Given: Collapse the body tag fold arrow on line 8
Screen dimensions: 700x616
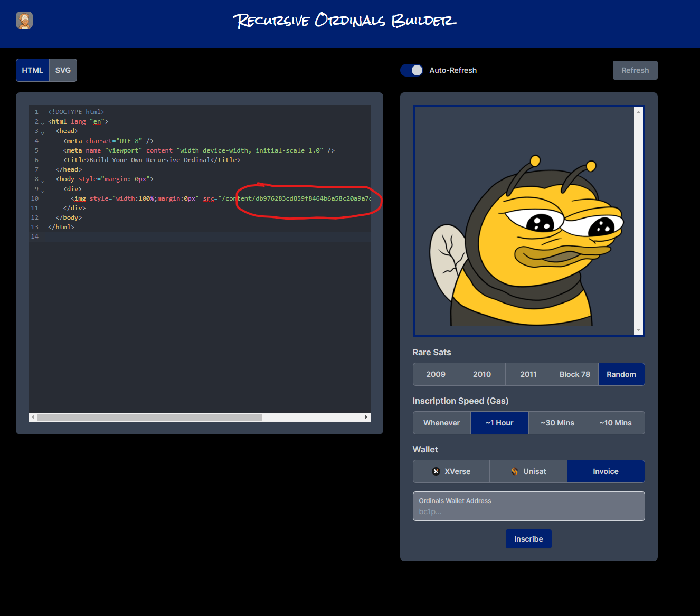Looking at the screenshot, I should [43, 181].
